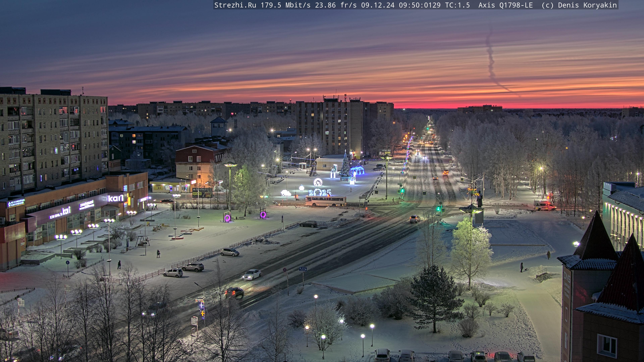Image resolution: width=644 pixels, height=362 pixels.
Task: Click the large white "kari" store sign
Action: click(116, 198)
